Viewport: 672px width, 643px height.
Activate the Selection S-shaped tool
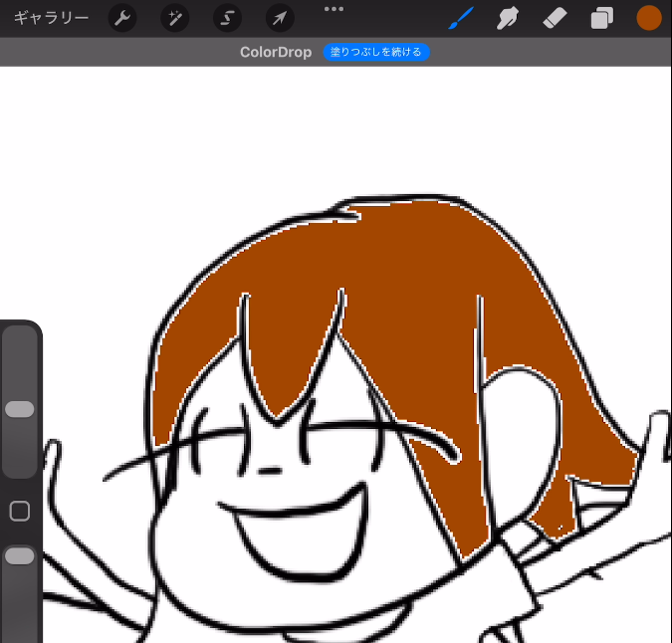(x=227, y=18)
